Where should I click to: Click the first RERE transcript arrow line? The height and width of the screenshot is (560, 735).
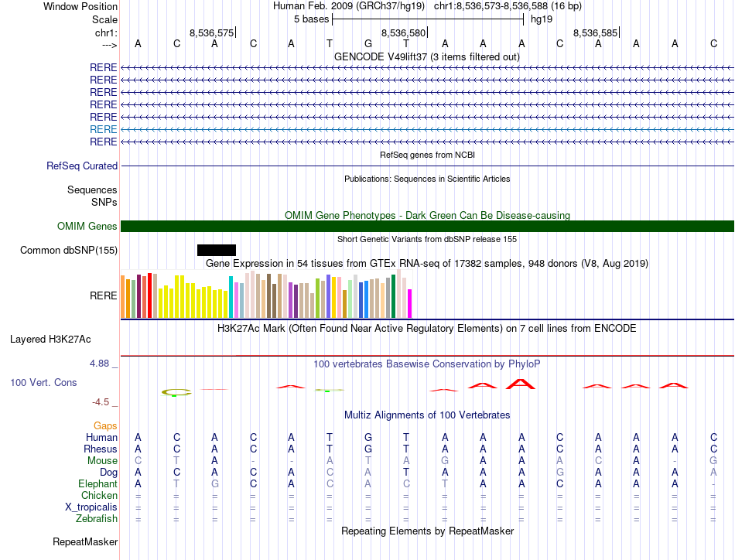pyautogui.click(x=427, y=68)
